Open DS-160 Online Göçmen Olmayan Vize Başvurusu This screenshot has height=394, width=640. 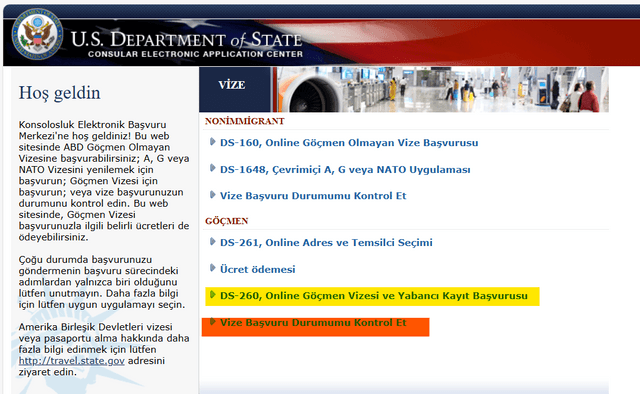point(349,143)
